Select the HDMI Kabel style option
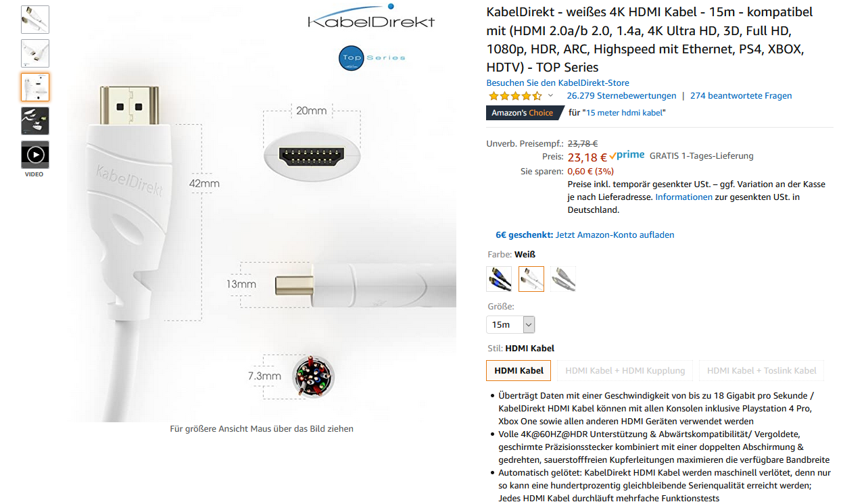Screen dimensions: 841x504 (519, 370)
